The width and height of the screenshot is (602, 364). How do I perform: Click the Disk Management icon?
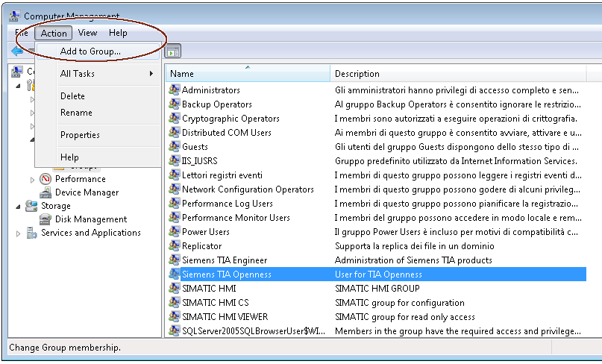tap(46, 219)
